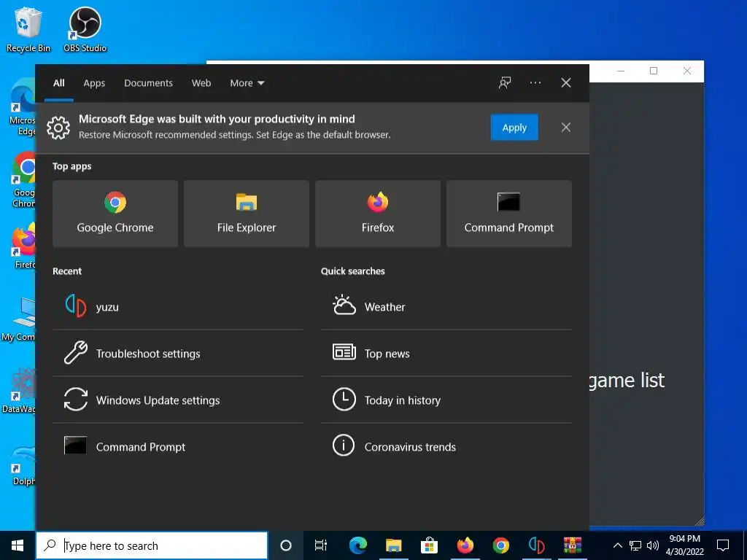Close the search panel

566,83
